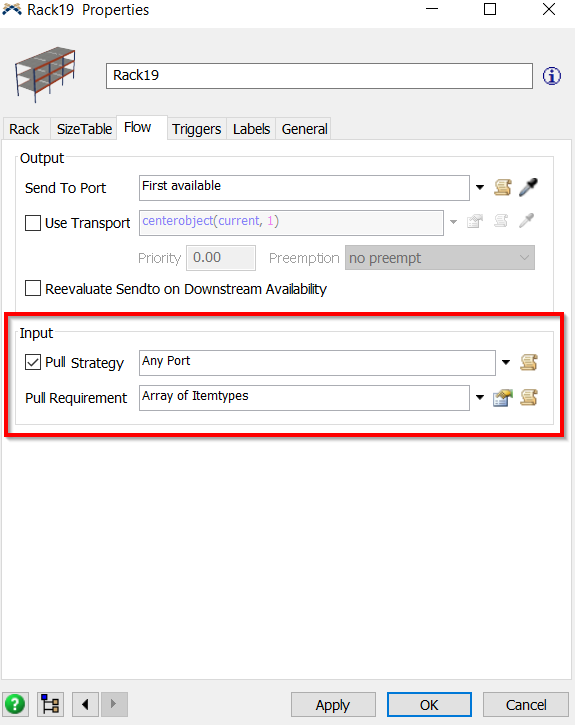This screenshot has height=725, width=575.
Task: Check Reevaluate Sendto on Downstream Availability
Action: coord(33,289)
